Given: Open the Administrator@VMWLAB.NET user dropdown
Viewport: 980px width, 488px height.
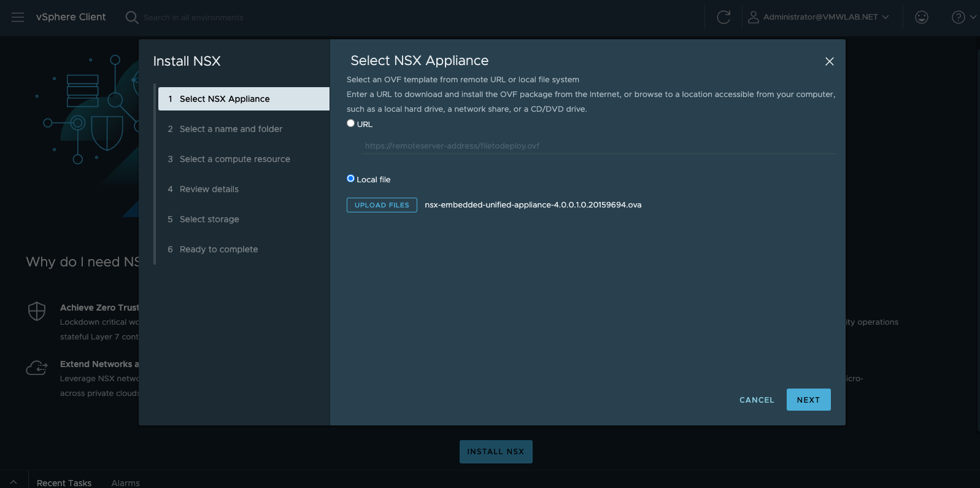Looking at the screenshot, I should tap(825, 17).
